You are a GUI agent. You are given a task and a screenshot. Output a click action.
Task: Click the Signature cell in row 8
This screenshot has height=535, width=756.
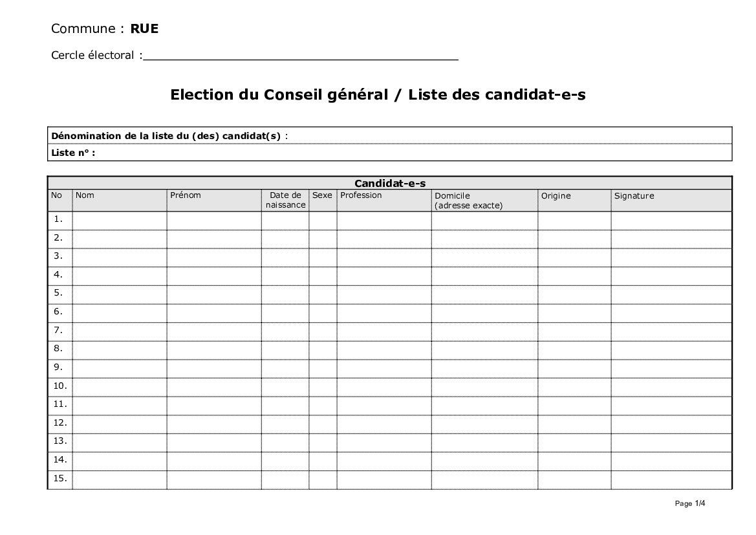(671, 350)
